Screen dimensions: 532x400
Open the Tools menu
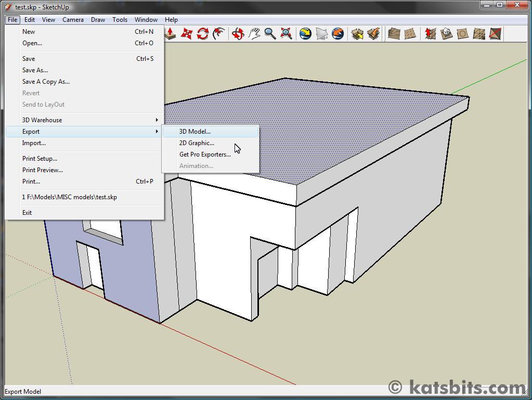[x=120, y=20]
